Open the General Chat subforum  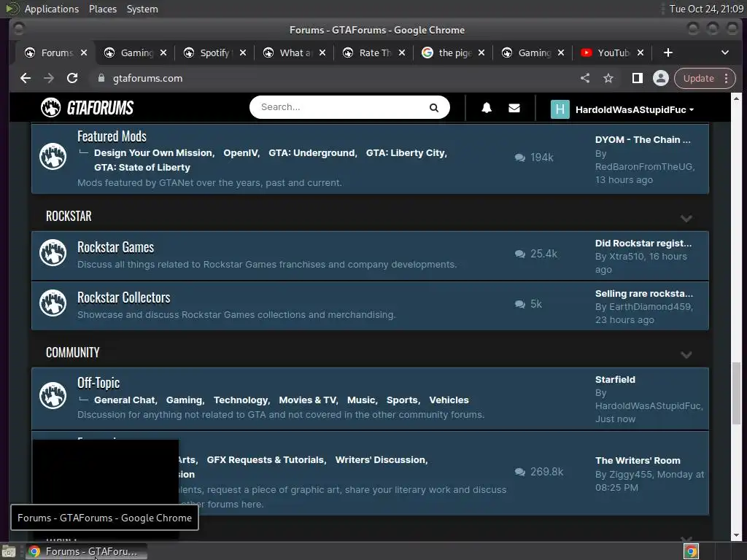coord(124,400)
